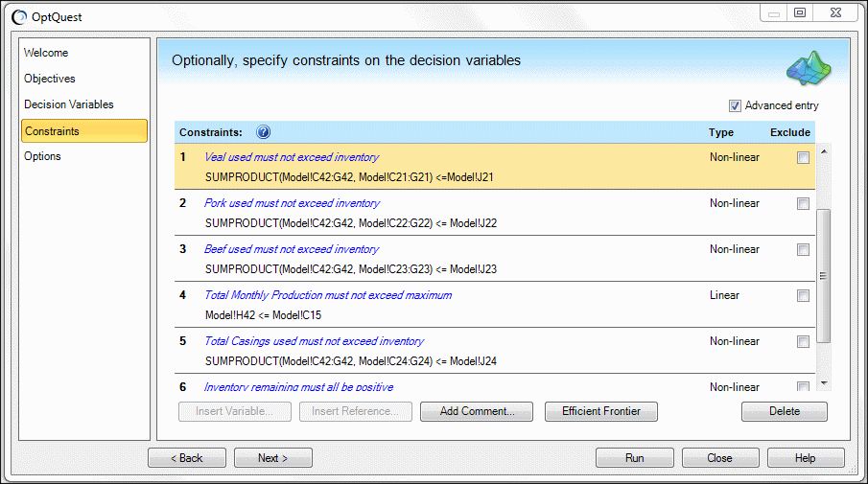Close the OptQuest window with X
This screenshot has width=868, height=484.
tap(836, 12)
